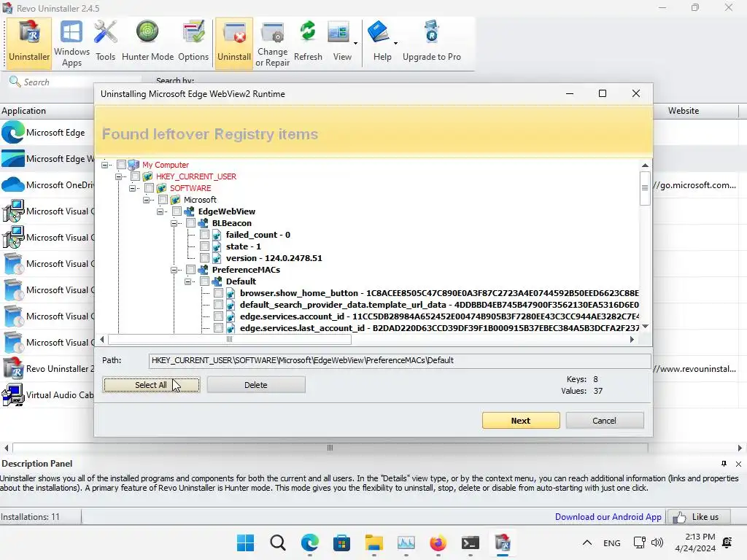Open File Explorer from taskbar
747x560 pixels.
(x=374, y=542)
